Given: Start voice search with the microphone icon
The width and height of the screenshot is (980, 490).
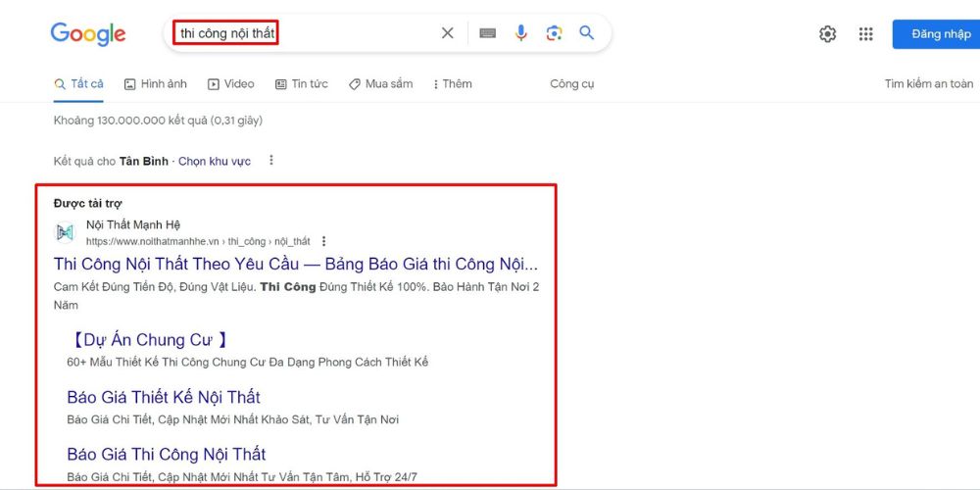Looking at the screenshot, I should [x=521, y=33].
